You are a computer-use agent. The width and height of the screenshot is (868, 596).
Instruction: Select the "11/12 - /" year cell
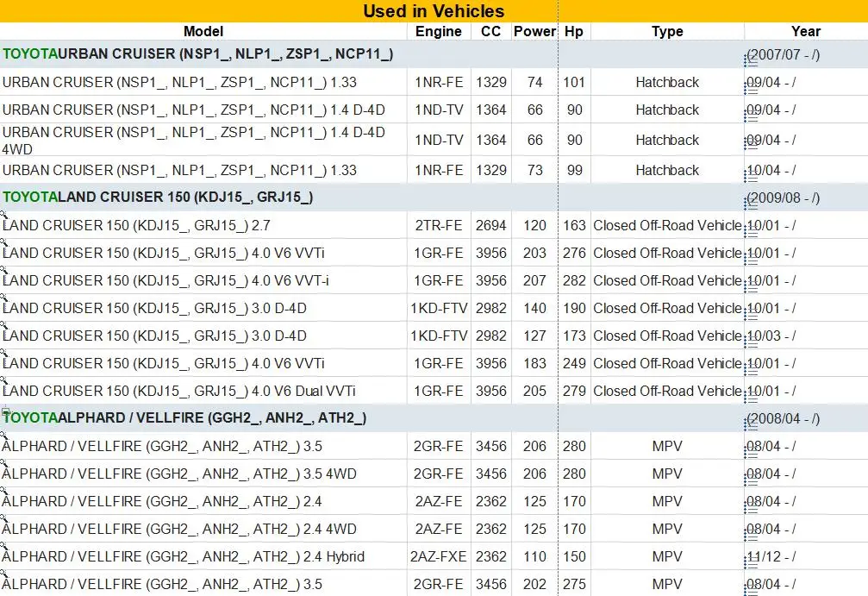(771, 557)
